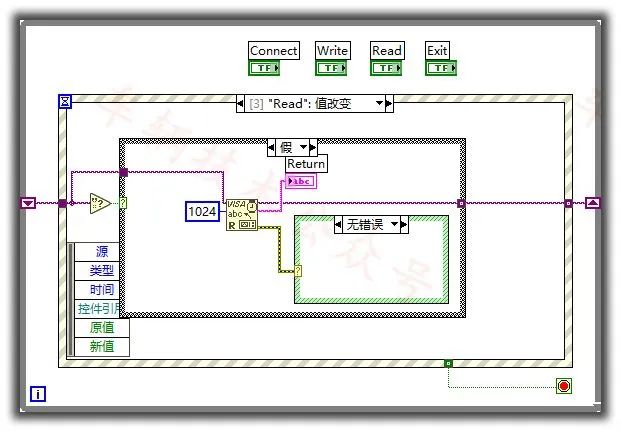Select the right shift register
The width and height of the screenshot is (620, 431).
point(592,203)
